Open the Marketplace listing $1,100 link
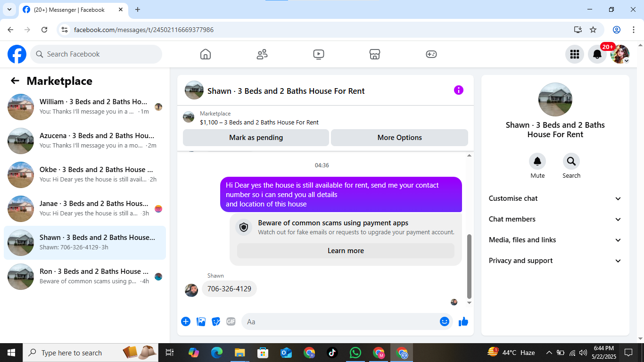The height and width of the screenshot is (362, 644). coord(259,123)
